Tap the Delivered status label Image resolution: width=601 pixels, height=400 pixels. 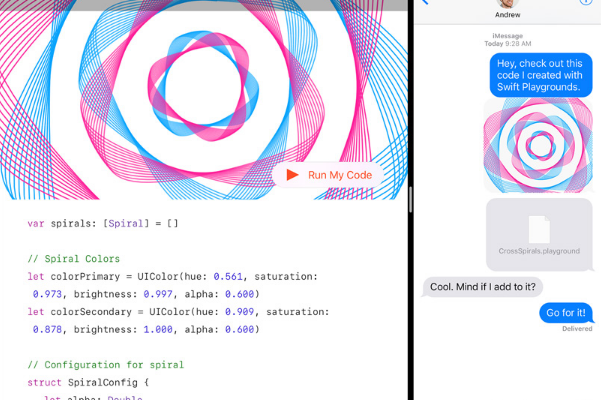click(x=577, y=328)
